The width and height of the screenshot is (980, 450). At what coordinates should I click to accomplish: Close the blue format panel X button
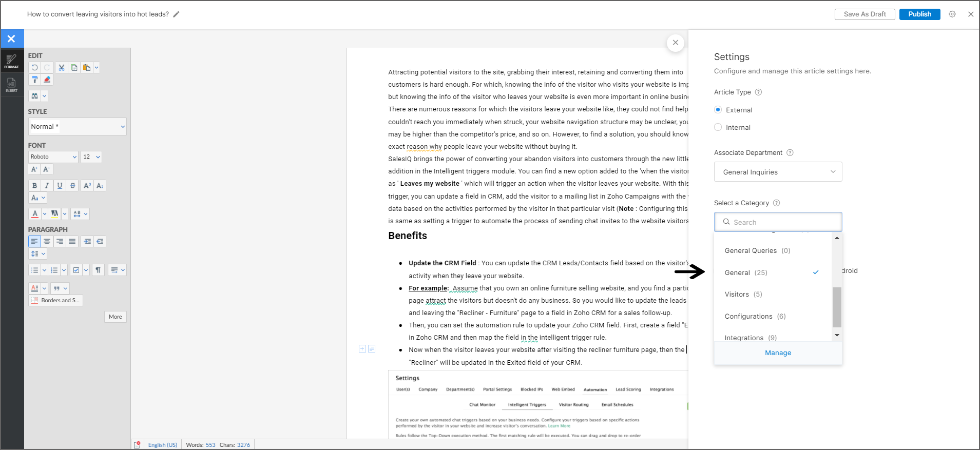(x=11, y=39)
